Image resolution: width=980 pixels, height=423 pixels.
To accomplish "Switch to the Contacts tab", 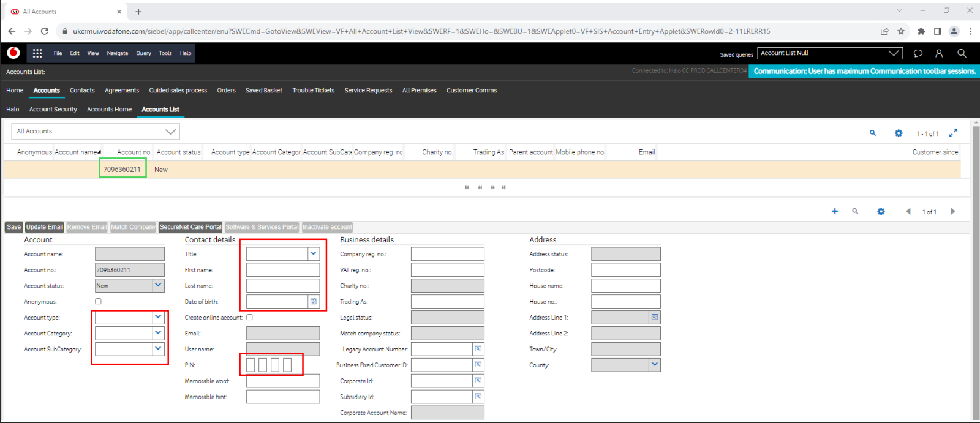I will [82, 91].
